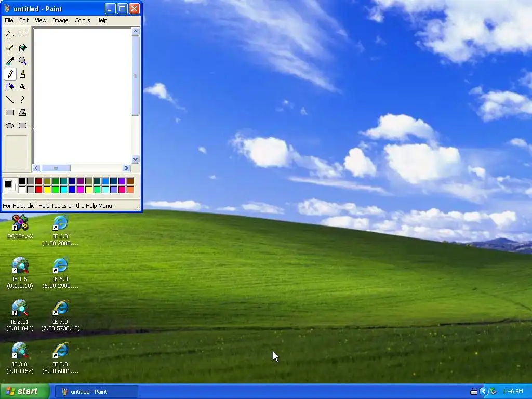Click the taskbar clock showing 1:46 PM

513,392
